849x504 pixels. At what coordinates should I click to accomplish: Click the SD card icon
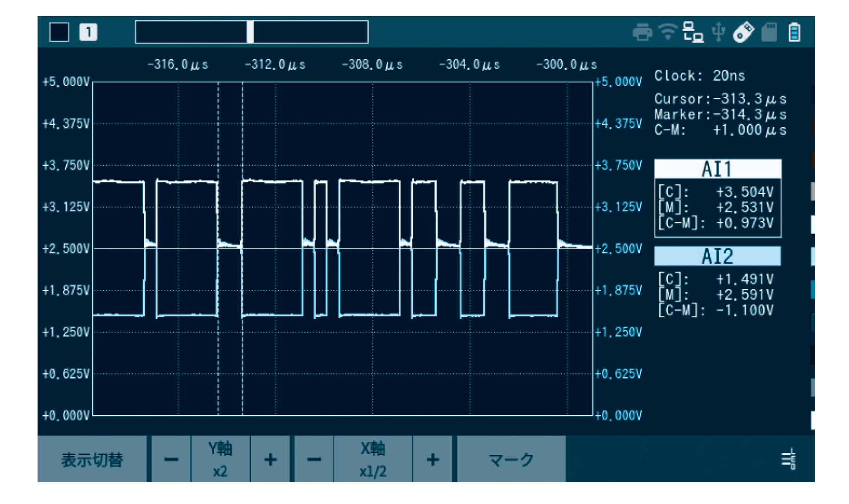pyautogui.click(x=769, y=32)
